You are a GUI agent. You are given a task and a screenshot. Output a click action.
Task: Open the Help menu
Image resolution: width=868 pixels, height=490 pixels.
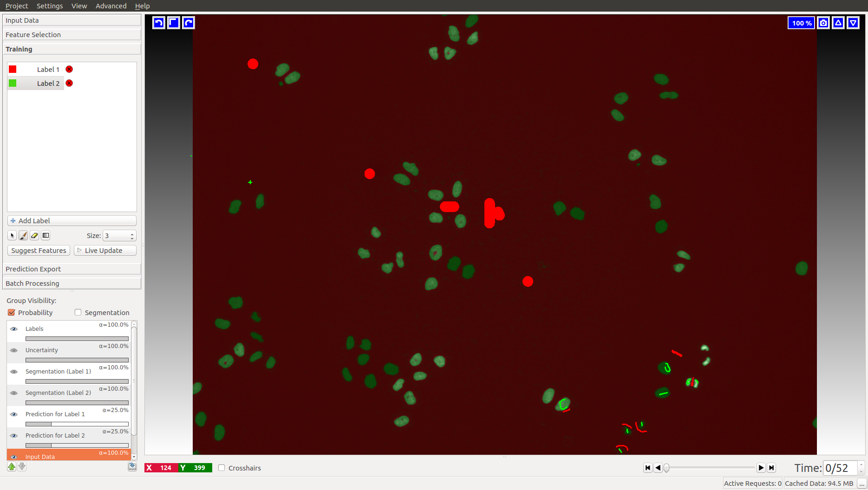143,6
